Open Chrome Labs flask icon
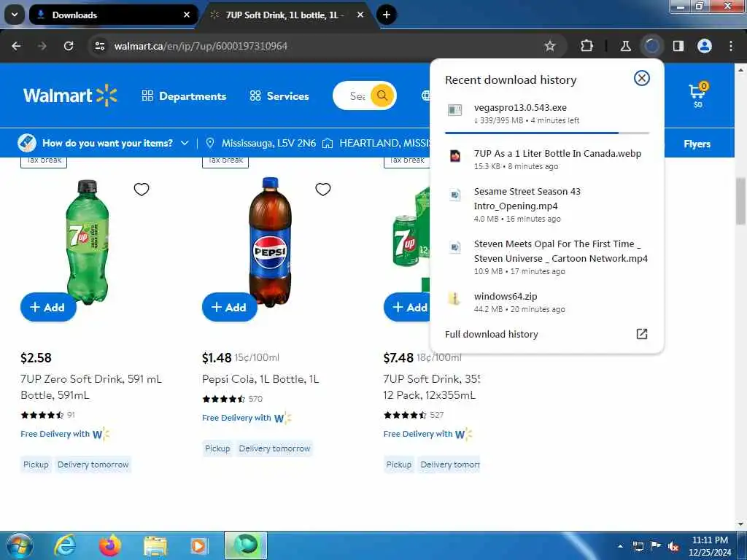747x560 pixels. pyautogui.click(x=625, y=46)
